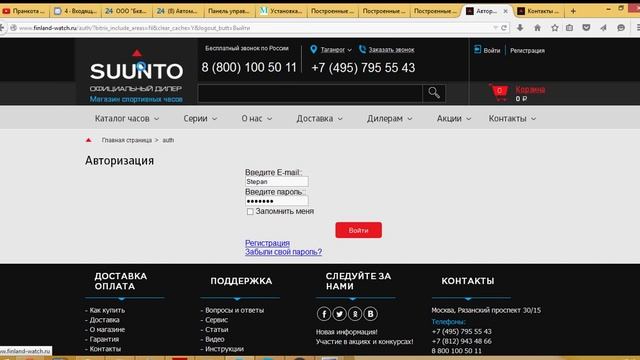
Task: Close the active Автор... tab
Action: [505, 11]
